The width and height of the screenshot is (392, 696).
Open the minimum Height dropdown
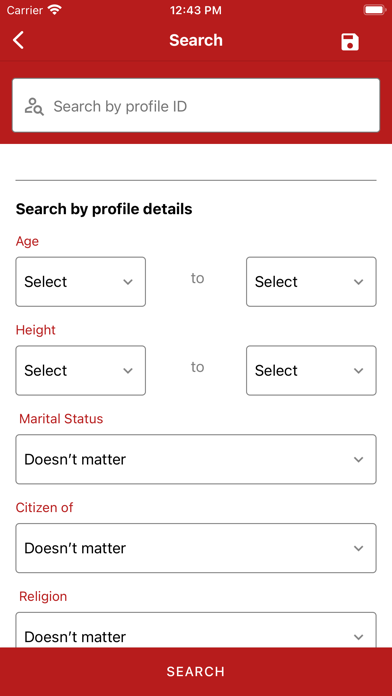point(80,370)
